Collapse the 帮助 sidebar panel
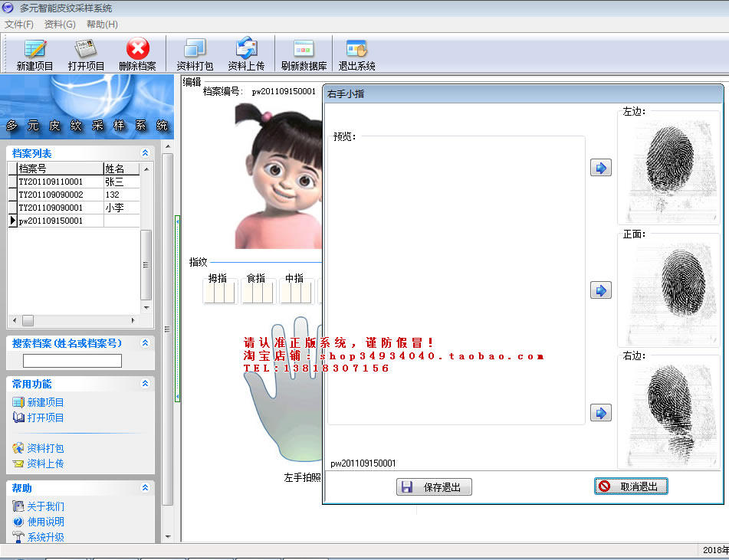This screenshot has width=729, height=560. tap(145, 487)
